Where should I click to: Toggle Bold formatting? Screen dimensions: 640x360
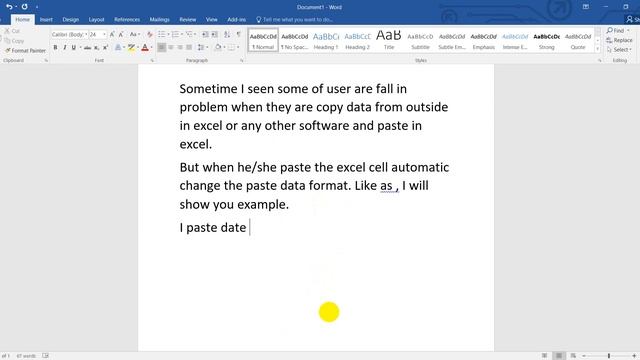(x=56, y=48)
